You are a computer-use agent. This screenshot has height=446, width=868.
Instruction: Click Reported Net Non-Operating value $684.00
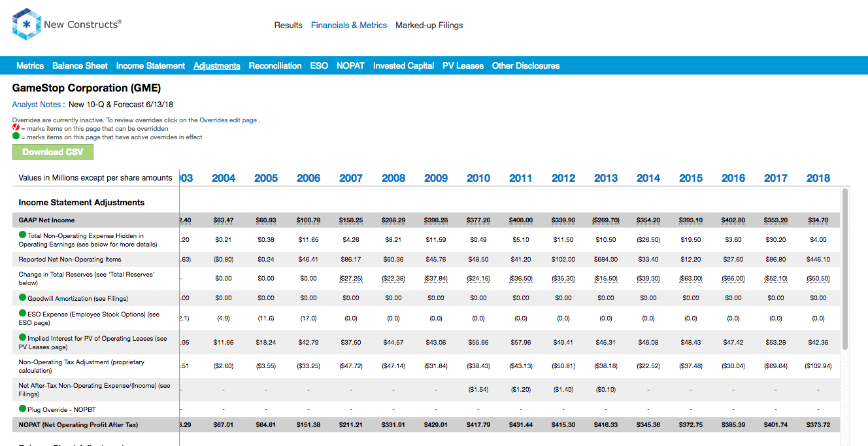click(x=606, y=260)
